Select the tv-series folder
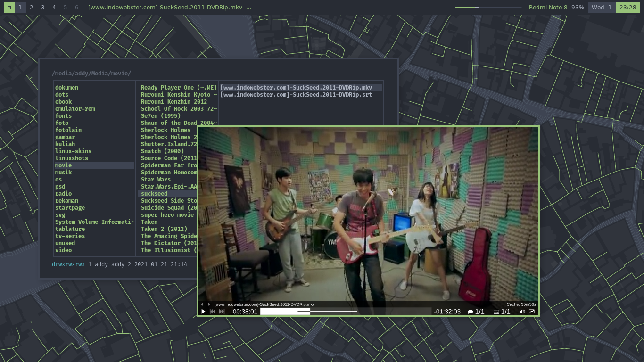This screenshot has width=644, height=362. (x=70, y=236)
